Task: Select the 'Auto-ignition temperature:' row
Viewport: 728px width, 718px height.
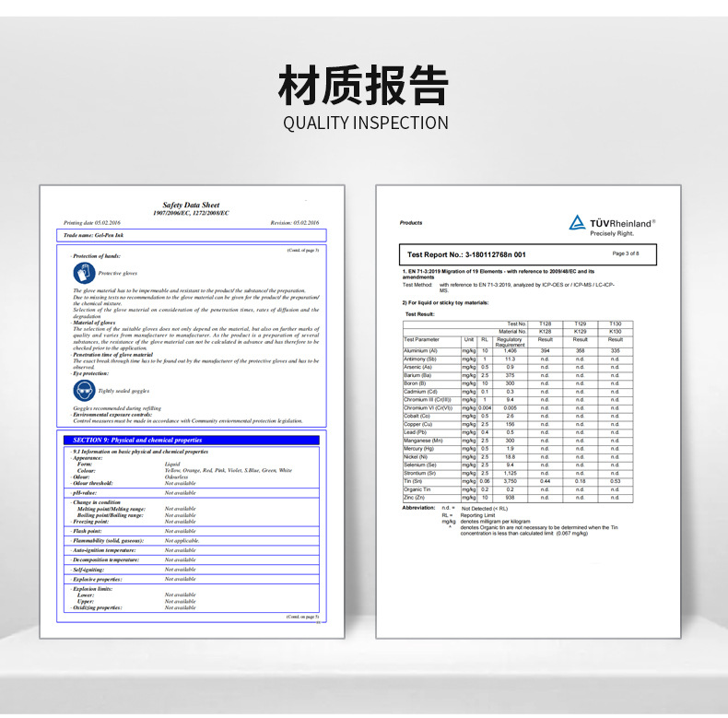Action: (192, 550)
